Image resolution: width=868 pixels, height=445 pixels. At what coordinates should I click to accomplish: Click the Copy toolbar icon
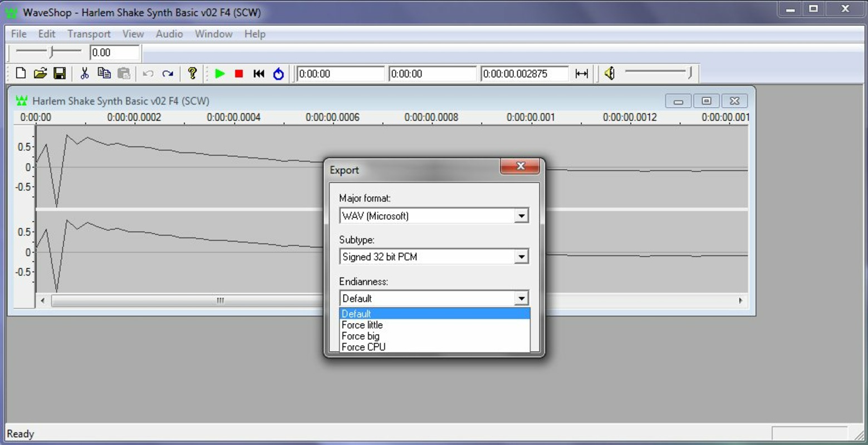[x=104, y=73]
